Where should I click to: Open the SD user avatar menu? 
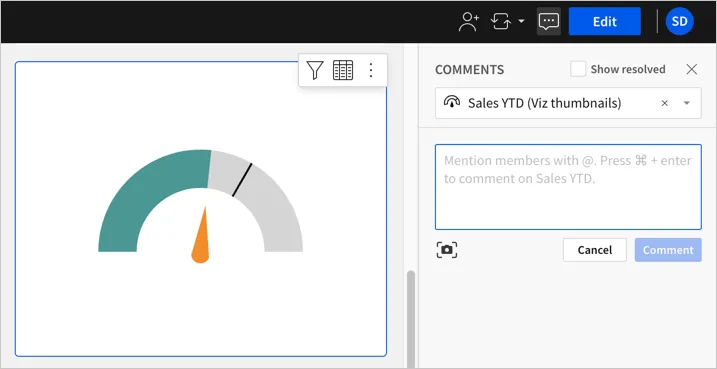680,21
